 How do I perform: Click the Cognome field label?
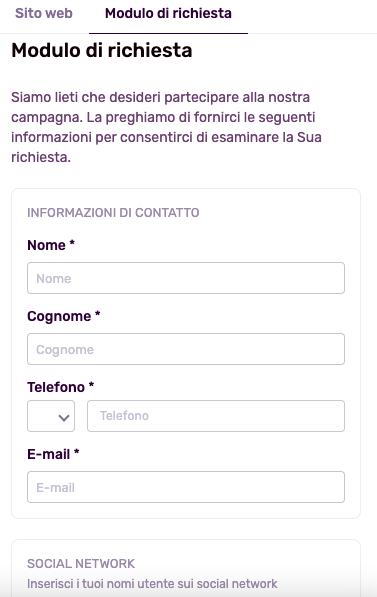click(x=59, y=316)
